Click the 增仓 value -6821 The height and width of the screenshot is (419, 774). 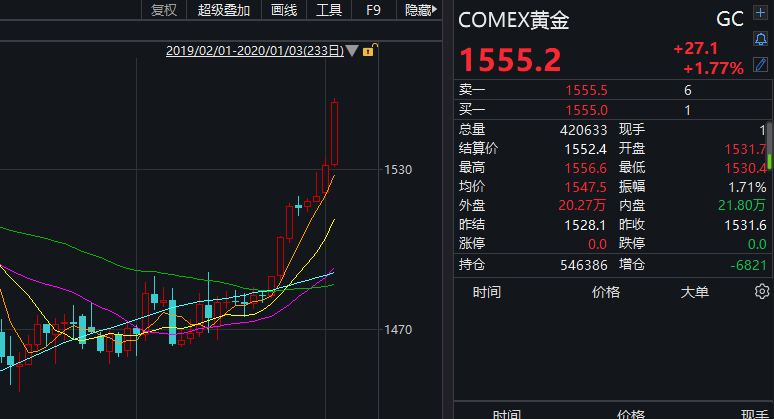coord(748,265)
